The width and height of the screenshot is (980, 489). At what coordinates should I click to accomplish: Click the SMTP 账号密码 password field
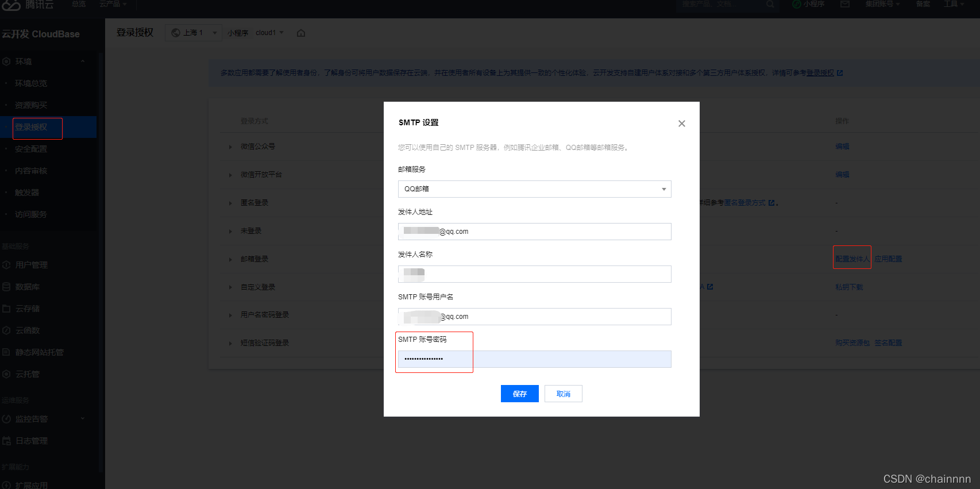(x=534, y=359)
